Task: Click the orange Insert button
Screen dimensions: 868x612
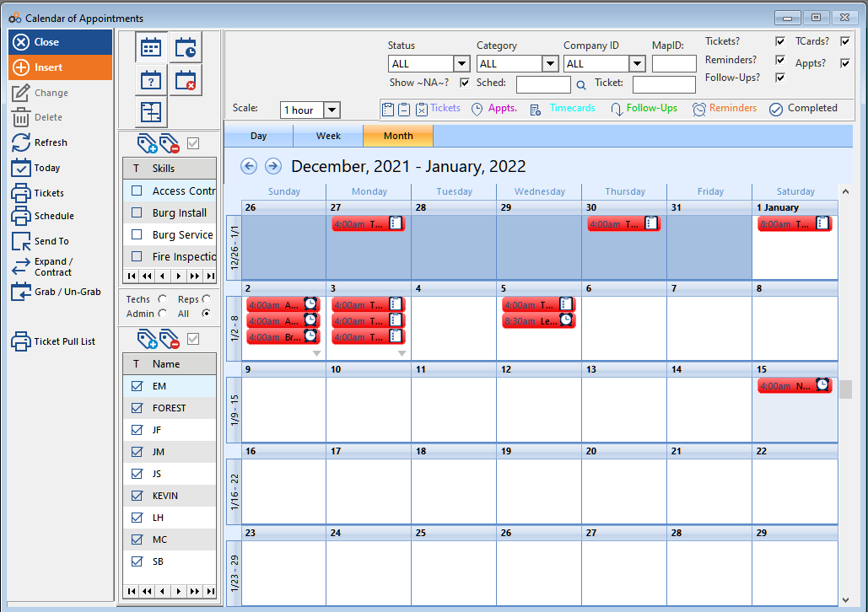Action: (x=60, y=67)
